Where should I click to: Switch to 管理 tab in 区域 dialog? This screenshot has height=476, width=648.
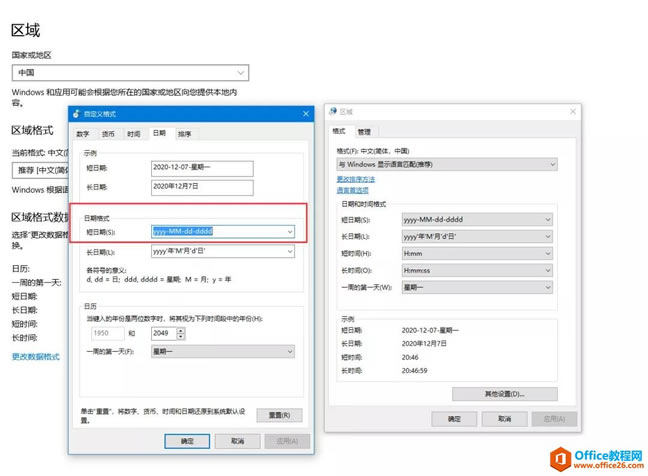[364, 132]
